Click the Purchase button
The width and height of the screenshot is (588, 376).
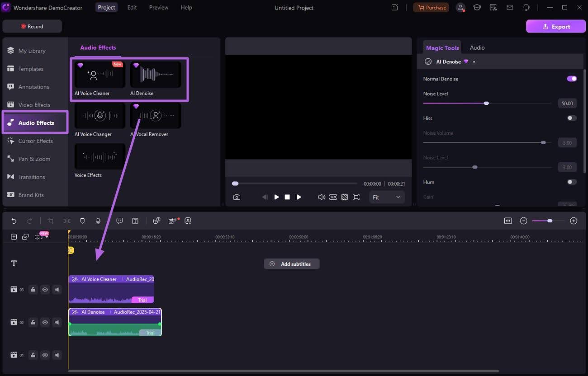click(x=431, y=8)
